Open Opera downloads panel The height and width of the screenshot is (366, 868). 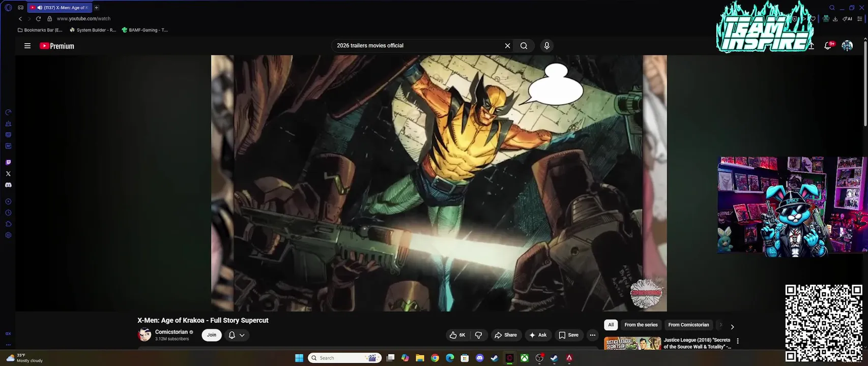tap(835, 19)
